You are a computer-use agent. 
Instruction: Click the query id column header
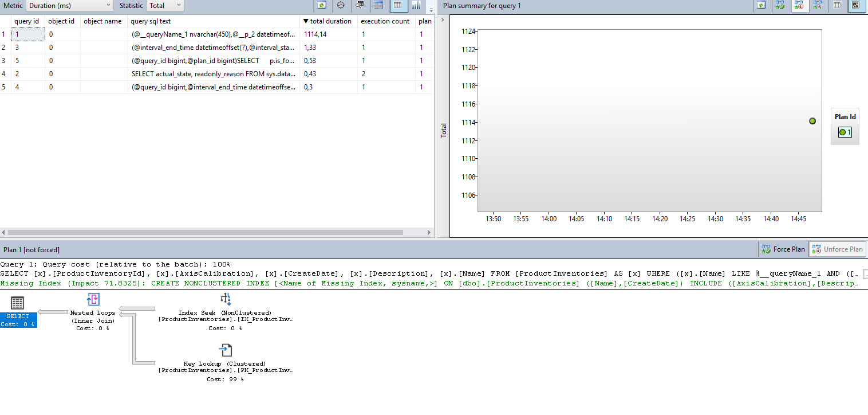(x=27, y=21)
